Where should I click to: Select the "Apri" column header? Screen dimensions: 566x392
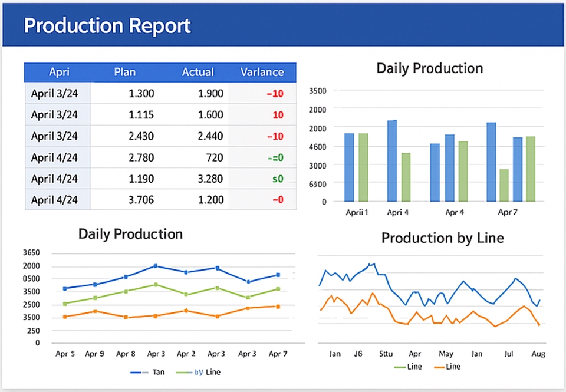pyautogui.click(x=59, y=72)
